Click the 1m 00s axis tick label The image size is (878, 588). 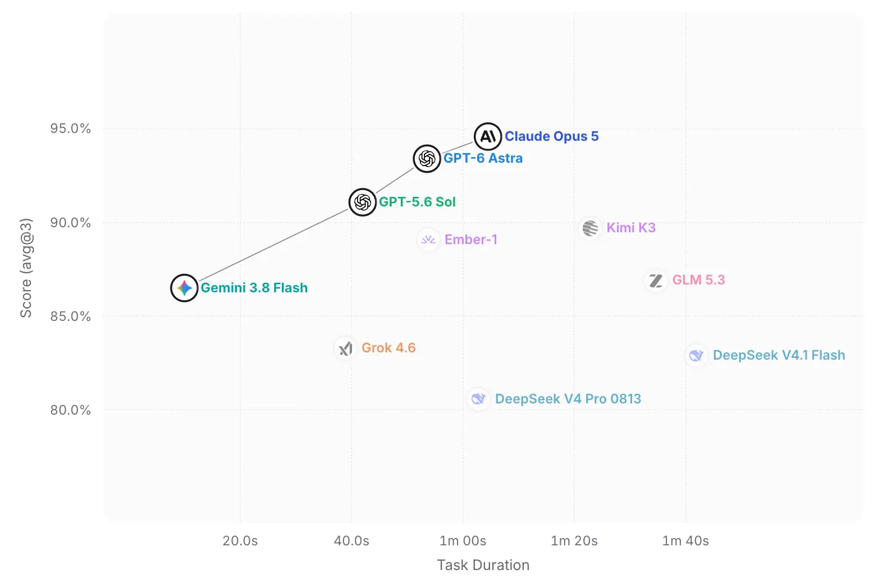(x=463, y=541)
